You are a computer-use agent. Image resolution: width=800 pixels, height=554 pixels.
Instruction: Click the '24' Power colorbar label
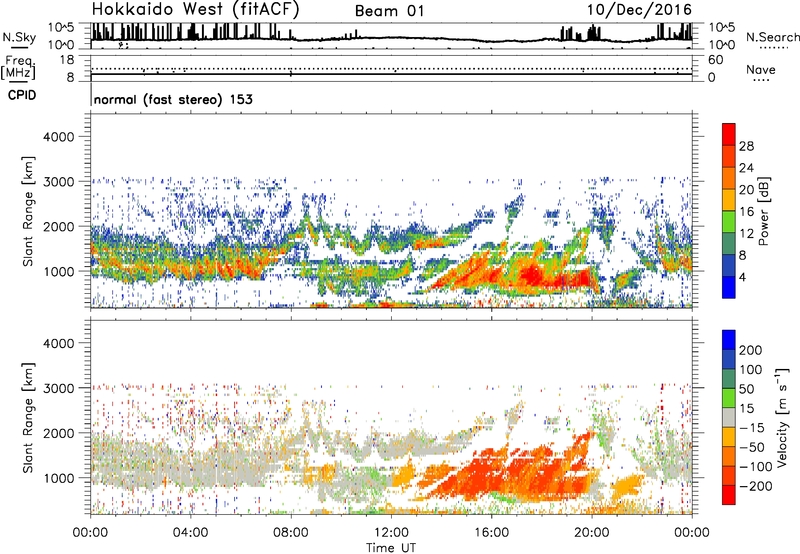pyautogui.click(x=746, y=168)
